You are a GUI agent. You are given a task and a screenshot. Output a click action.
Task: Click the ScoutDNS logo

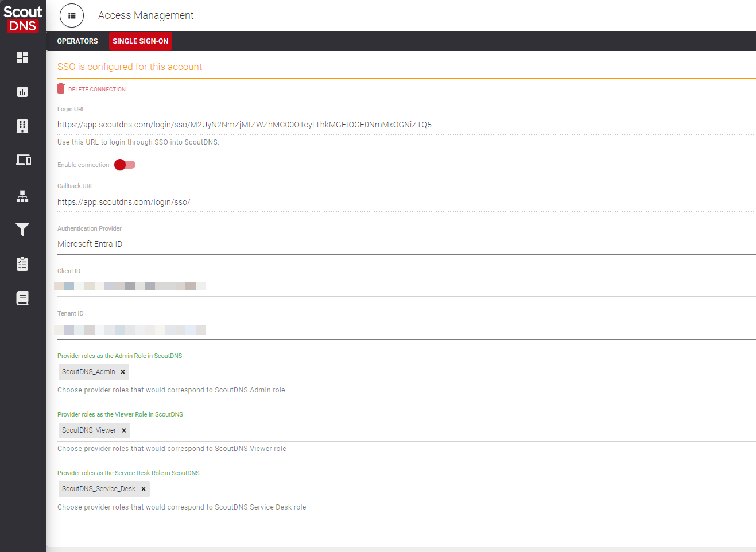23,19
